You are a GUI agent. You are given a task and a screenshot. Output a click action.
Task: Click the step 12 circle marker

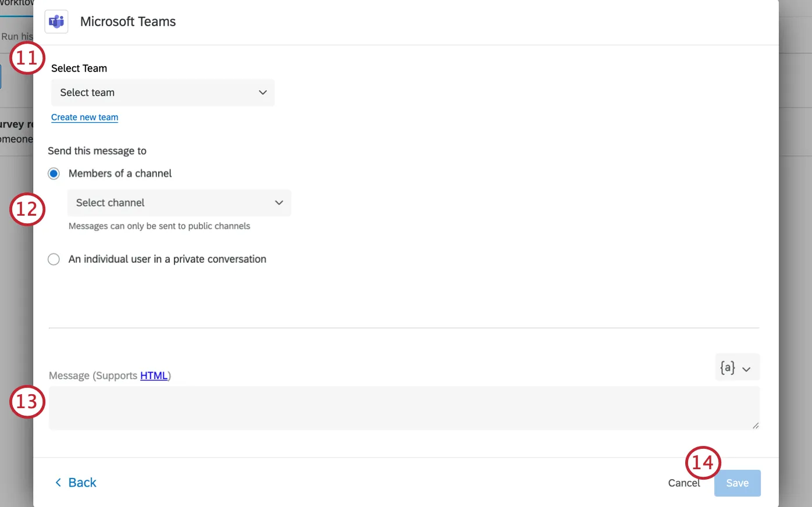(27, 209)
